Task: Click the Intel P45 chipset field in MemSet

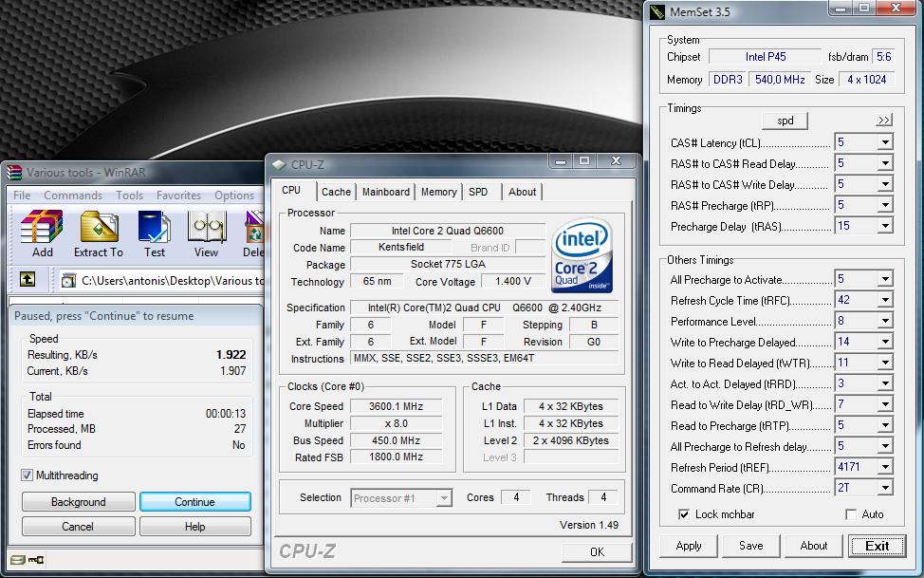Action: point(765,57)
